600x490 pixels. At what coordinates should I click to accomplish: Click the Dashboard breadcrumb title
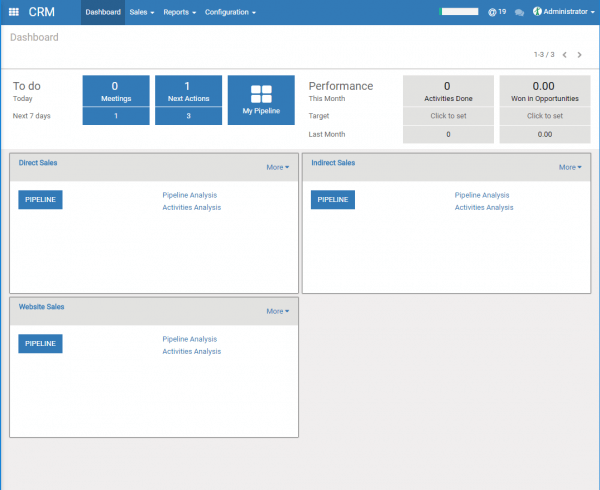click(34, 37)
